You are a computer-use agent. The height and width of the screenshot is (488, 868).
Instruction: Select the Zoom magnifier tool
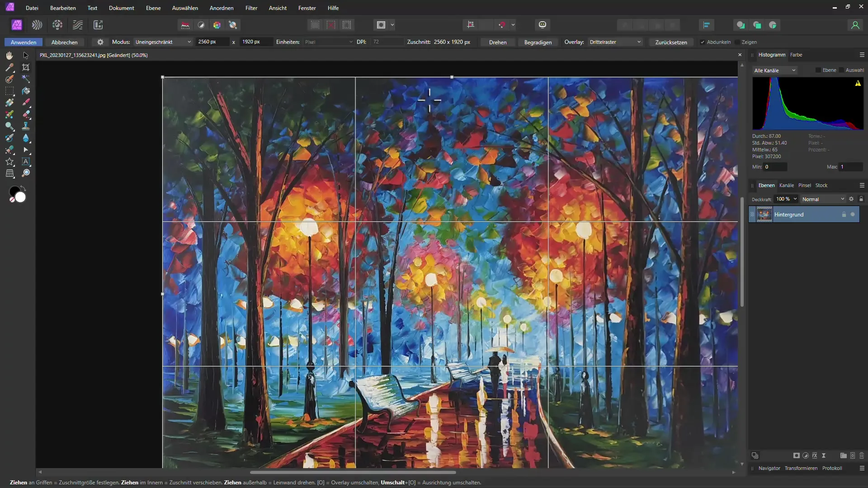pyautogui.click(x=26, y=173)
